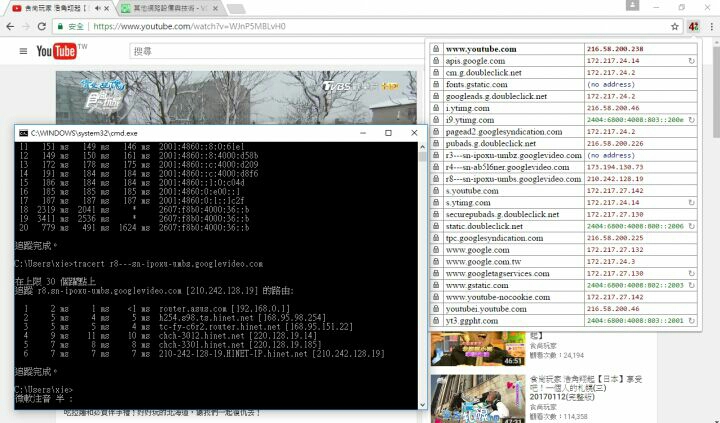The width and height of the screenshot is (720, 423).
Task: Click the cmd window scrollbar down arrow
Action: point(422,404)
